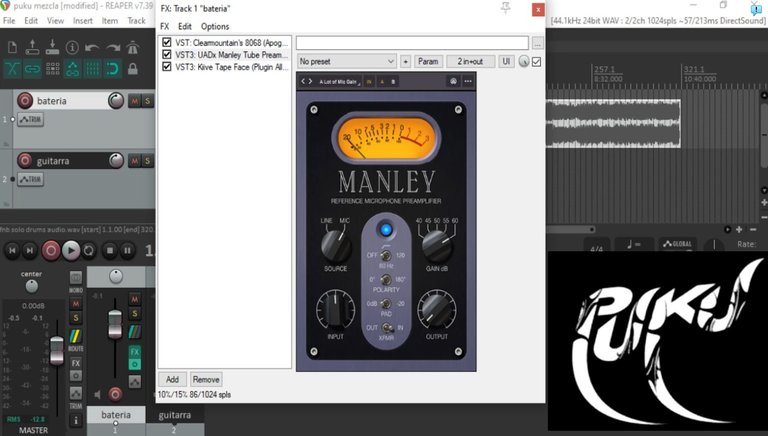Viewport: 768px width, 436px height.
Task: Click bateria mixer strip routing stripes icon
Action: (x=135, y=332)
